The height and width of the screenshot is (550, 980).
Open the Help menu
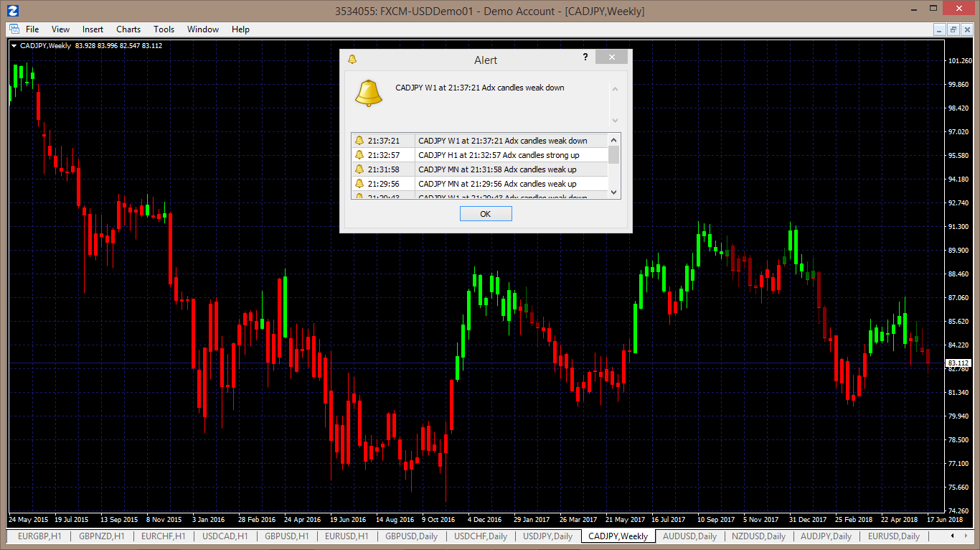[240, 29]
